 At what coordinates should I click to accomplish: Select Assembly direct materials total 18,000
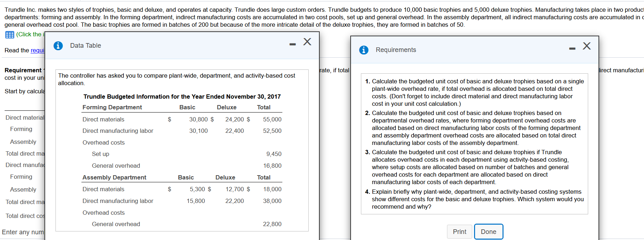tap(272, 189)
